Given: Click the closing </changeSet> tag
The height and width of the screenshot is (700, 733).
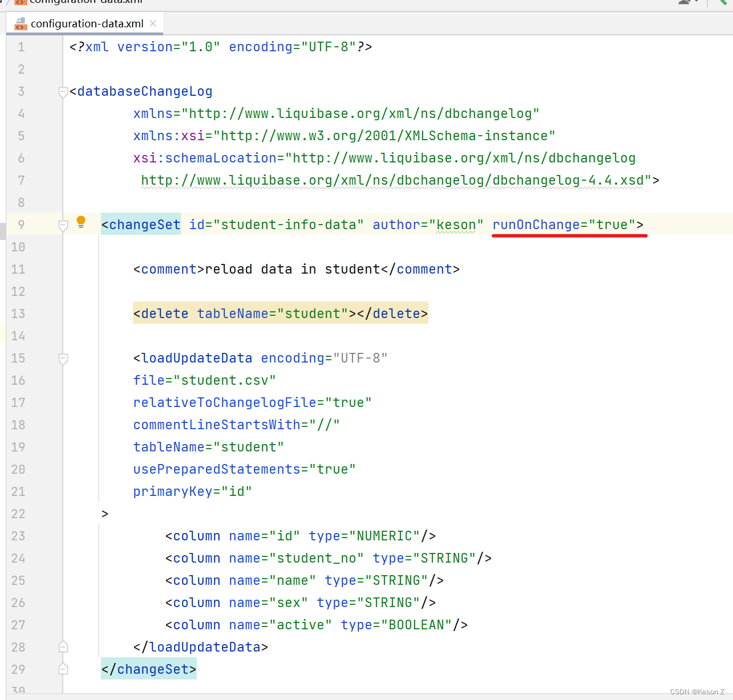Looking at the screenshot, I should pos(149,669).
